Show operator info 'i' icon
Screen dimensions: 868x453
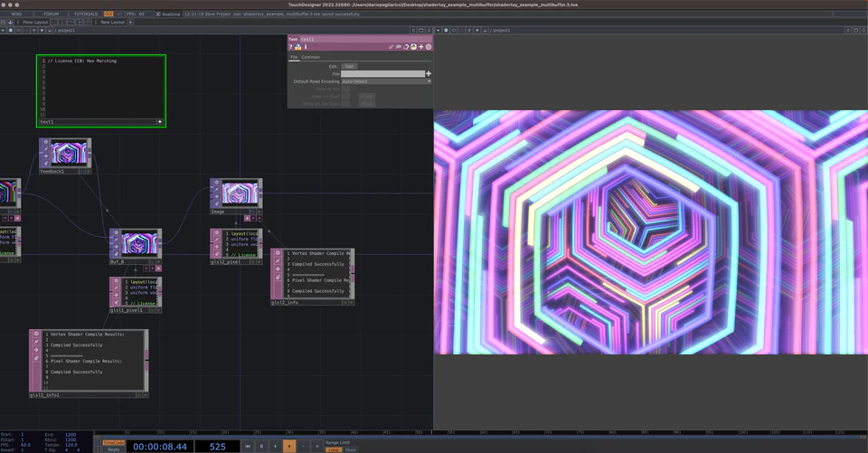(306, 47)
